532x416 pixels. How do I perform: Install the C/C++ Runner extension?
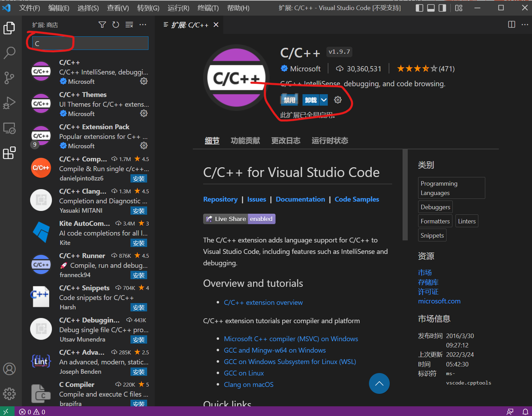click(139, 275)
